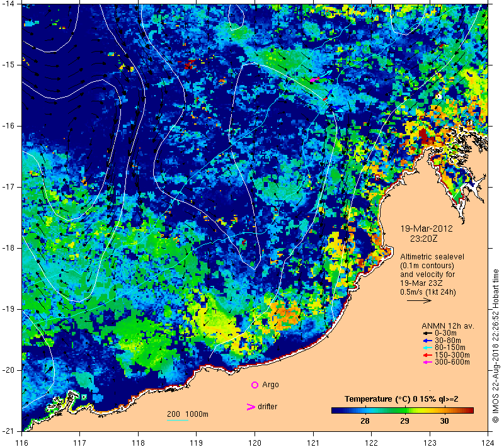Click the magenta drifter legend symbol
The height and width of the screenshot is (447, 504).
(251, 407)
